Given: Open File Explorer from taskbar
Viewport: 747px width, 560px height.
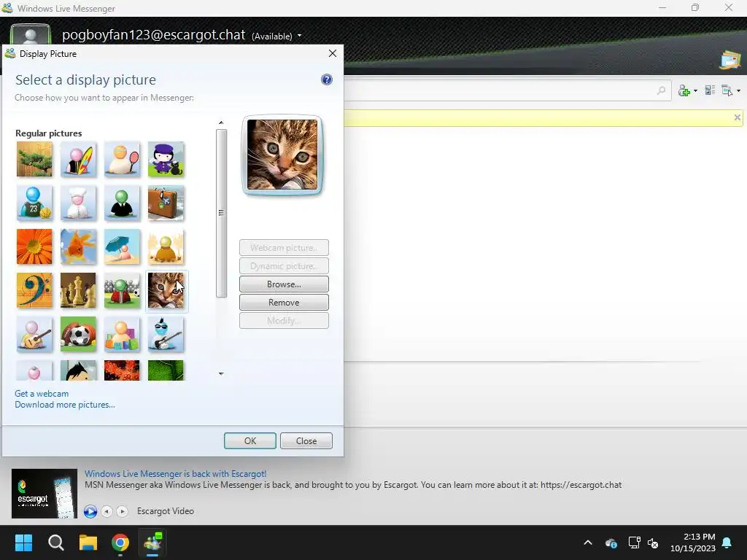Looking at the screenshot, I should point(88,542).
